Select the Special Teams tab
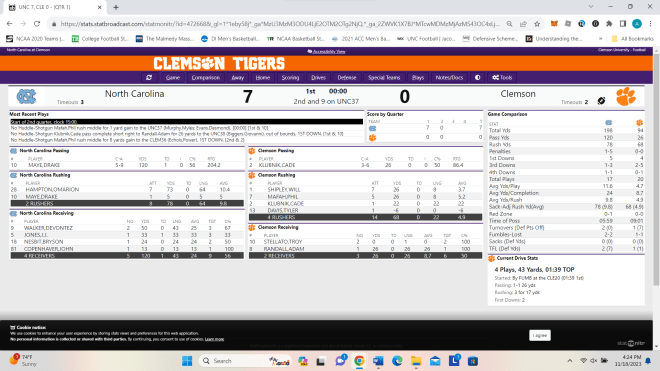 pyautogui.click(x=384, y=77)
